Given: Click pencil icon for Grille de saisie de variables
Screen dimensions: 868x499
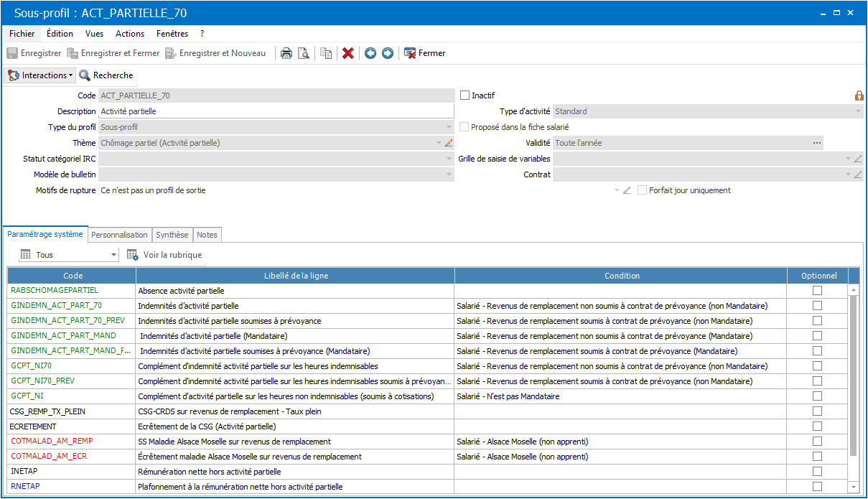Looking at the screenshot, I should [x=858, y=159].
